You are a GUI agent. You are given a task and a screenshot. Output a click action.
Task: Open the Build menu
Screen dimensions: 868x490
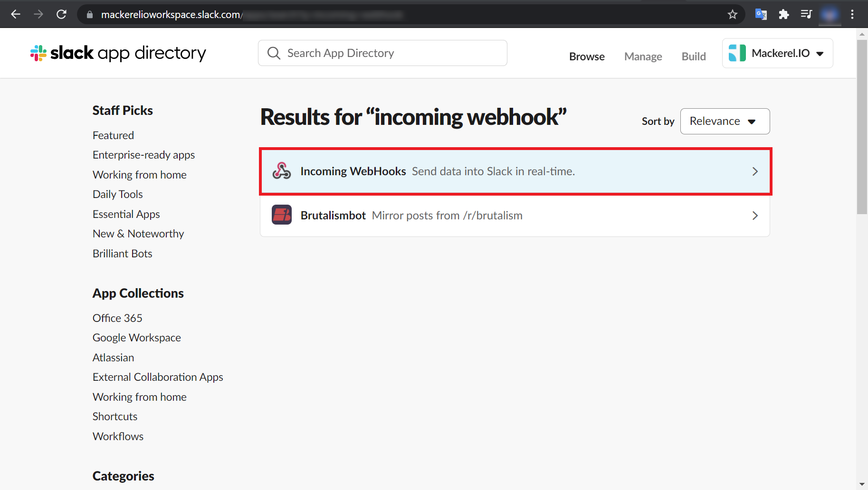click(693, 56)
